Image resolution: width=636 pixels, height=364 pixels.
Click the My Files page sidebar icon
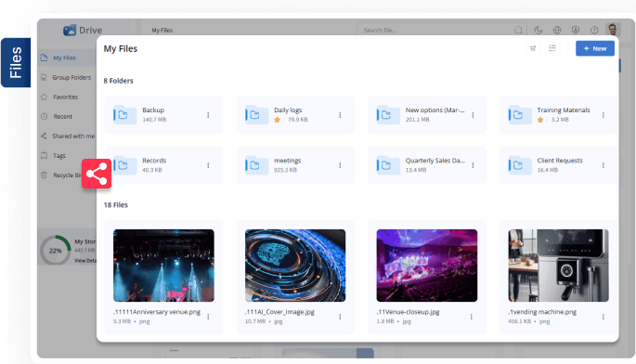(x=44, y=58)
